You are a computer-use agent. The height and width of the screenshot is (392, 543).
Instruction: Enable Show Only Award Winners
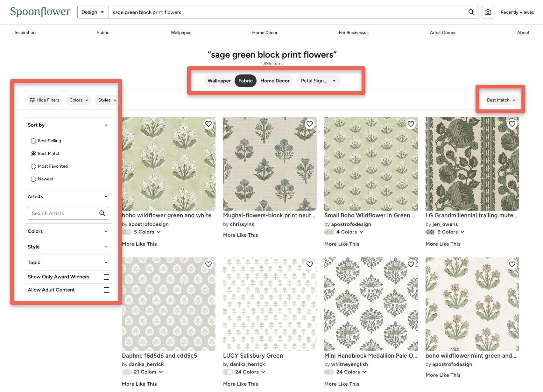[106, 277]
